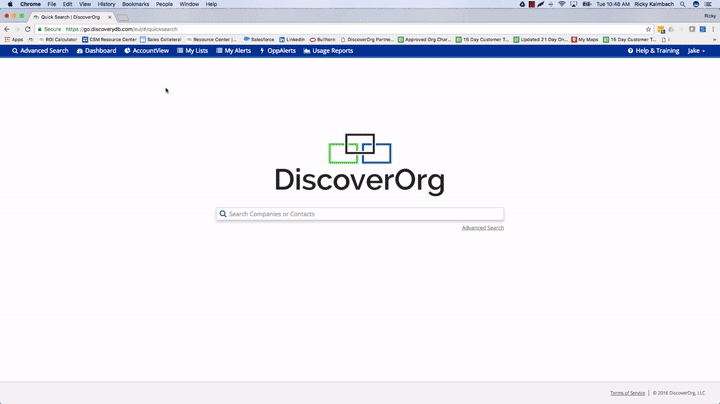Open the ROI Calculator bookmark
This screenshot has height=404, width=720.
[58, 39]
